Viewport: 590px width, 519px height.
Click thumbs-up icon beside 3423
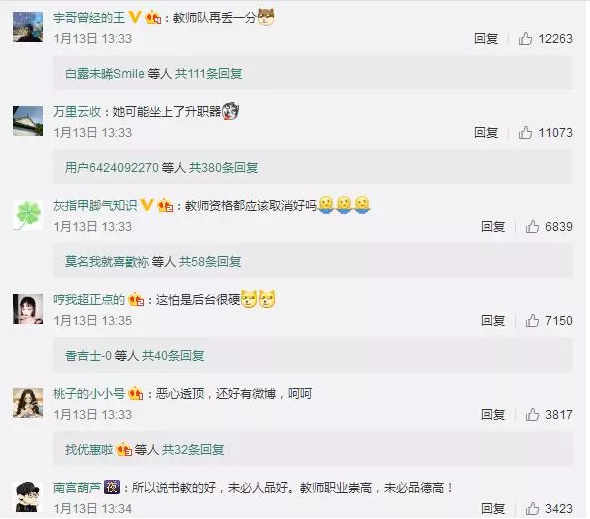click(532, 509)
